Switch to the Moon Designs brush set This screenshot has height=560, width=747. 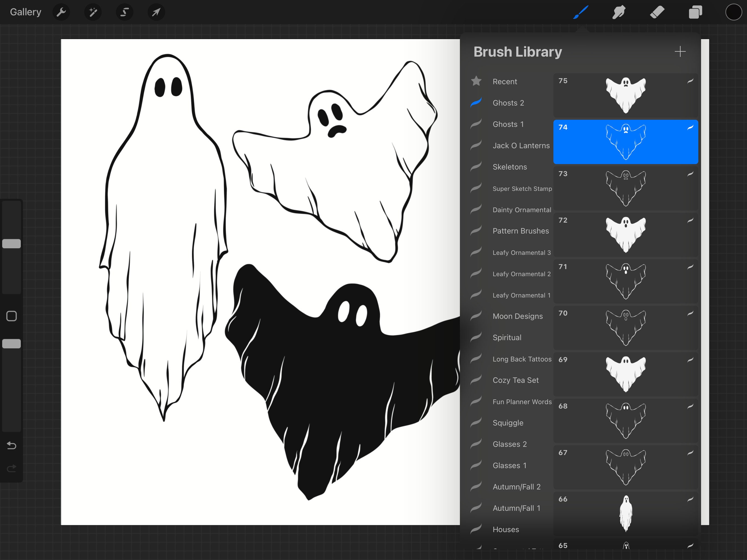pyautogui.click(x=517, y=316)
